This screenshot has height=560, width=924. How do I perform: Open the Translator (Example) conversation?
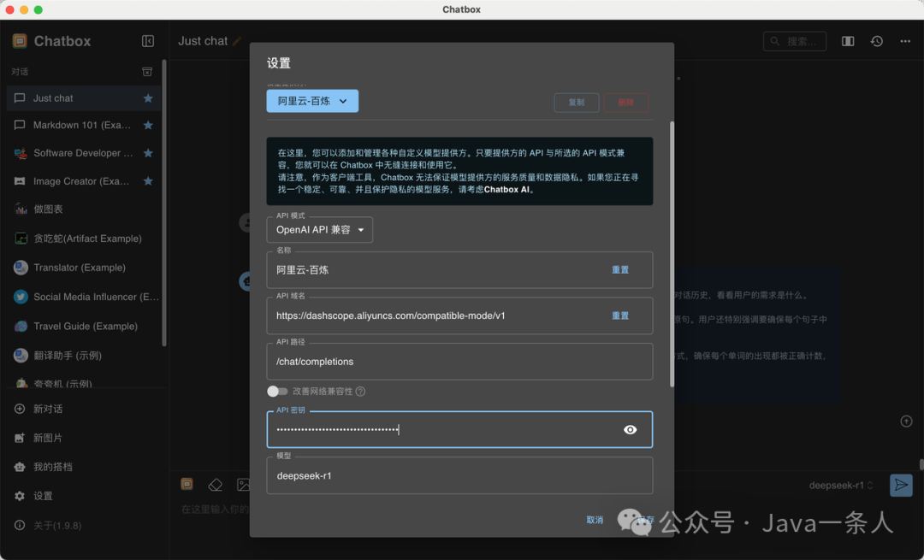[x=83, y=268]
